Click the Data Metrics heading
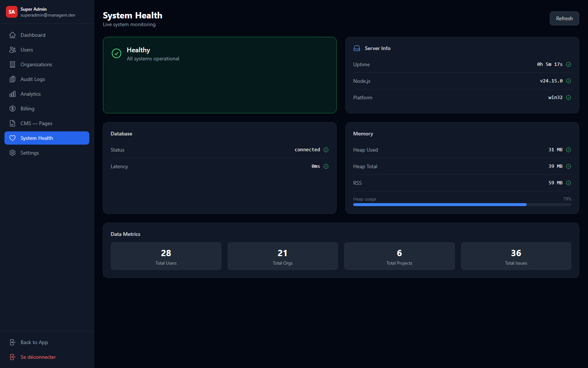588x368 pixels. click(125, 234)
